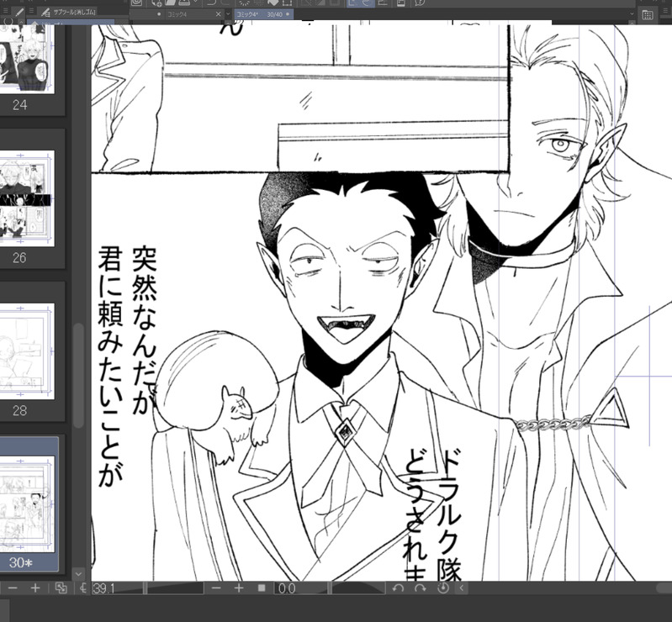Fit canvas to screen icon
Screen dimensions: 672x622
click(x=61, y=588)
